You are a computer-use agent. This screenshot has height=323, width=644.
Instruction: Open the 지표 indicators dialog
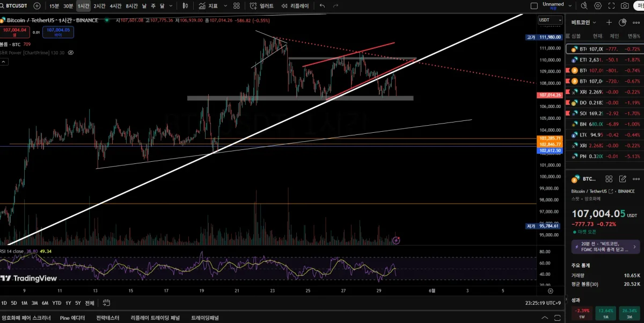pyautogui.click(x=208, y=6)
